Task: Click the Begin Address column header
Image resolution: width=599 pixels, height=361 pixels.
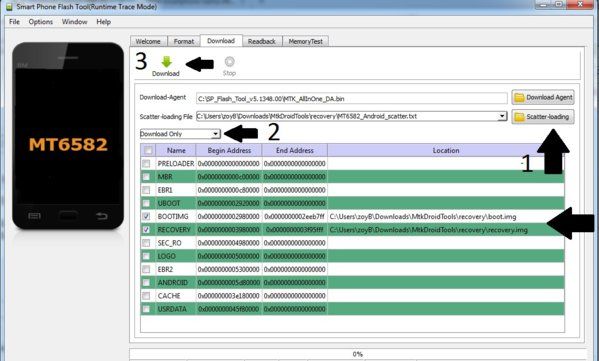Action: (x=229, y=151)
